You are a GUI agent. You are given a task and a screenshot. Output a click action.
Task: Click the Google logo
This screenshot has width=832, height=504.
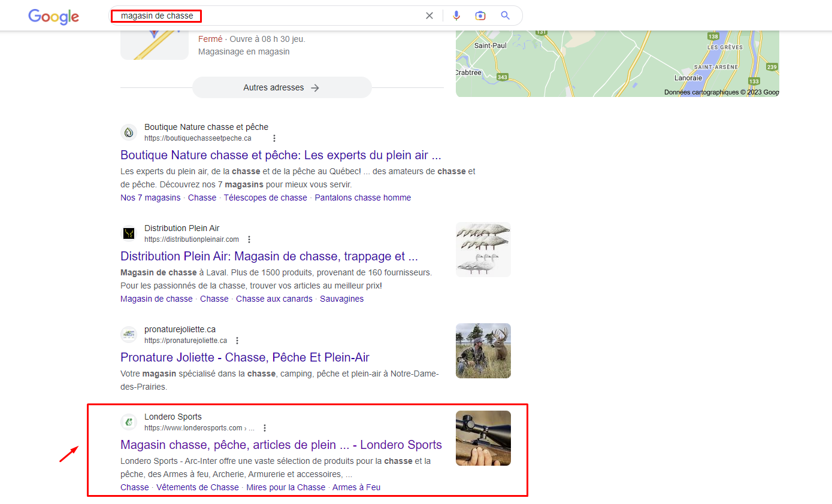(x=53, y=16)
